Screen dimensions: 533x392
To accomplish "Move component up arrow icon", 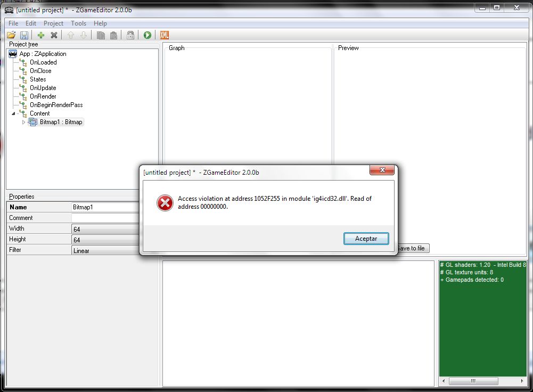I will 71,35.
